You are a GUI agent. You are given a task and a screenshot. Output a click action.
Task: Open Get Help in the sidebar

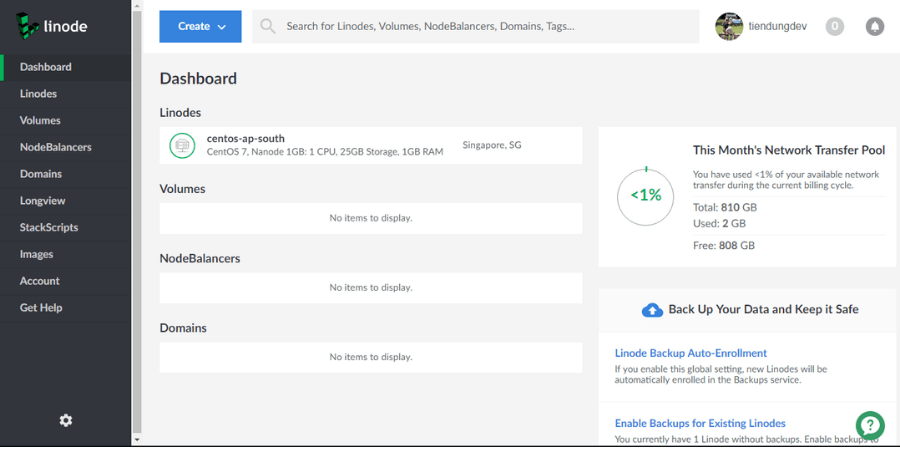[x=65, y=308]
